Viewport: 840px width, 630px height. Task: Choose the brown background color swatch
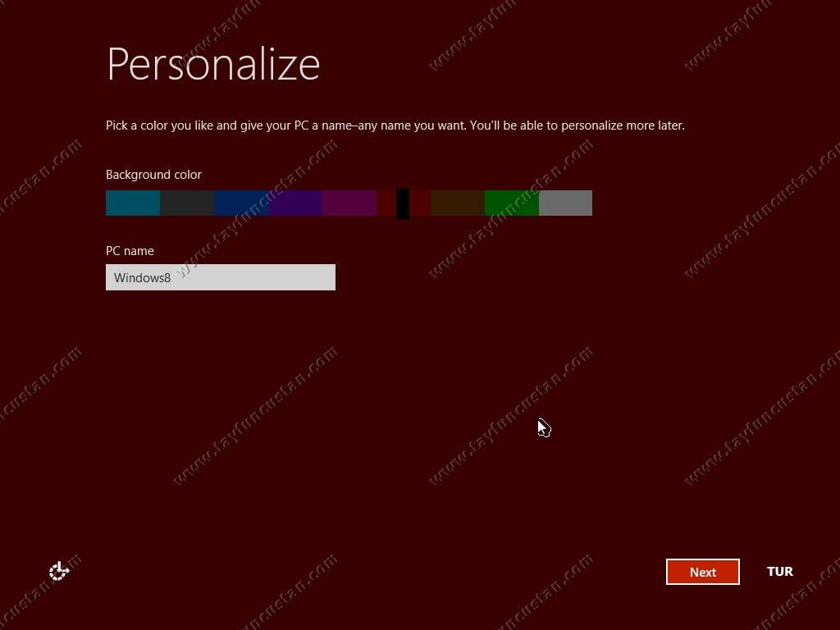coord(457,203)
